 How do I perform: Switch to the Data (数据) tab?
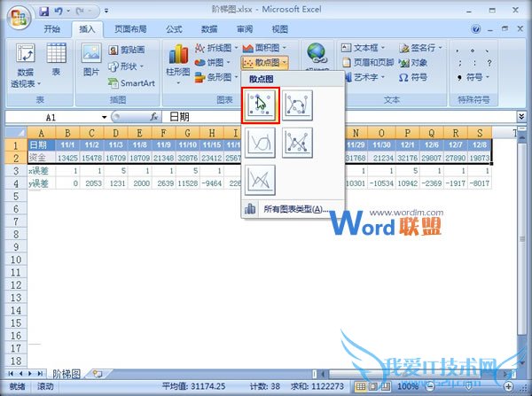pyautogui.click(x=209, y=29)
